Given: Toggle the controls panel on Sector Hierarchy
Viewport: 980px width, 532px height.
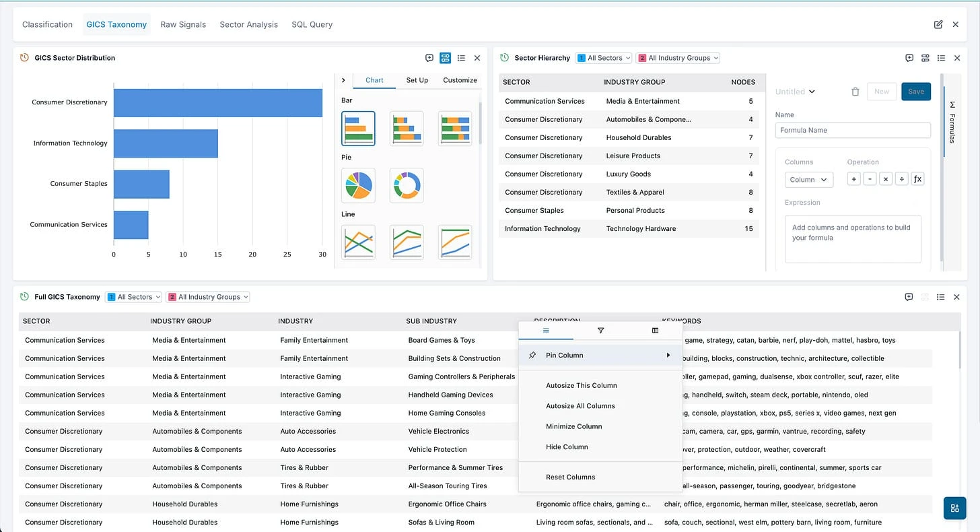Looking at the screenshot, I should 925,58.
